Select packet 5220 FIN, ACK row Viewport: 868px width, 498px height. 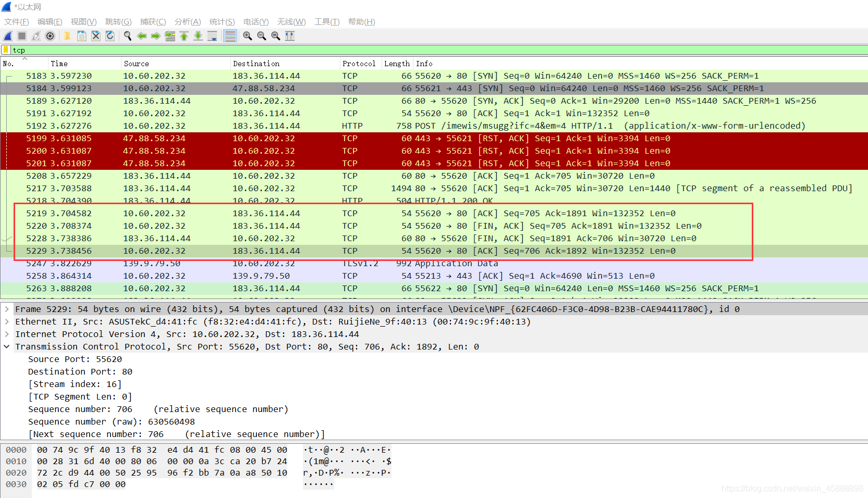pos(434,226)
